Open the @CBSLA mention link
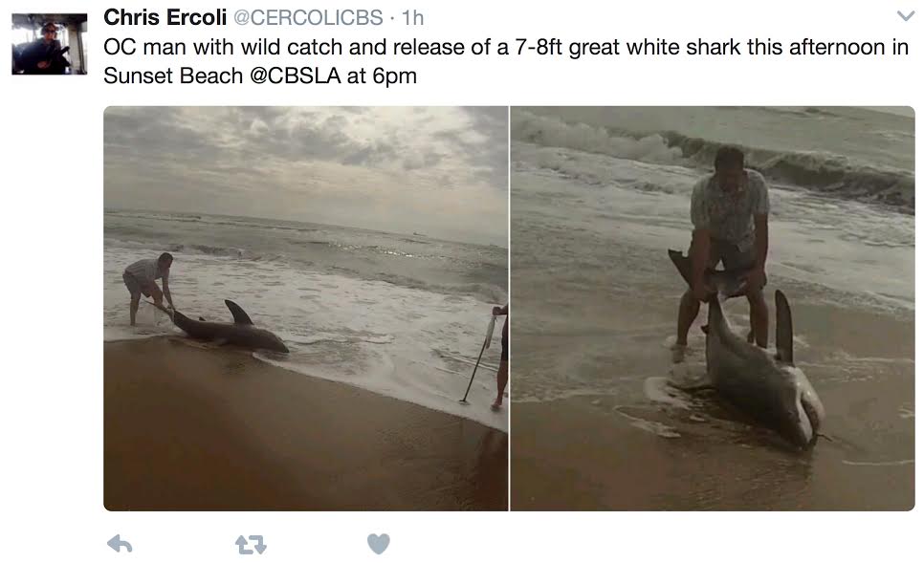924x563 pixels. (296, 76)
